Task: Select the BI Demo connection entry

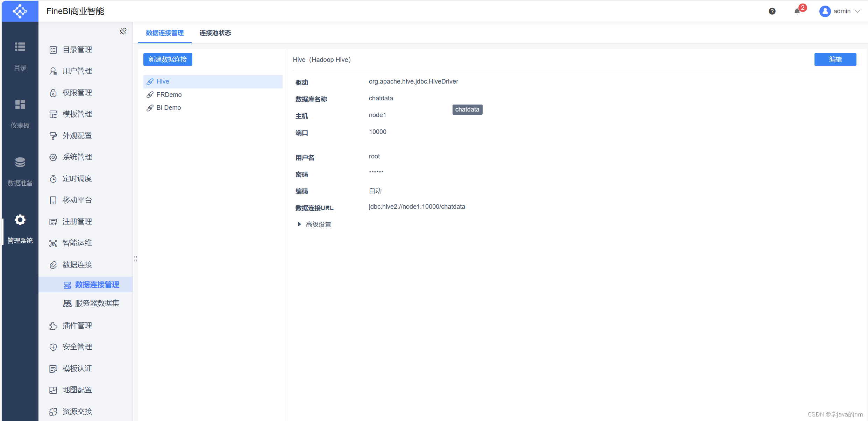Action: (x=213, y=108)
